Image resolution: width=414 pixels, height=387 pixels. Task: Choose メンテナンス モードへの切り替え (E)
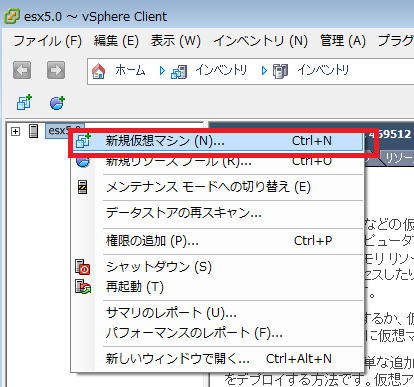[x=217, y=187]
